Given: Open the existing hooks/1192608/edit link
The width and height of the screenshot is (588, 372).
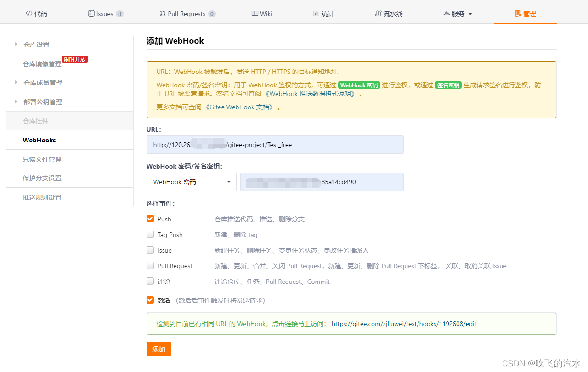Looking at the screenshot, I should coord(404,324).
